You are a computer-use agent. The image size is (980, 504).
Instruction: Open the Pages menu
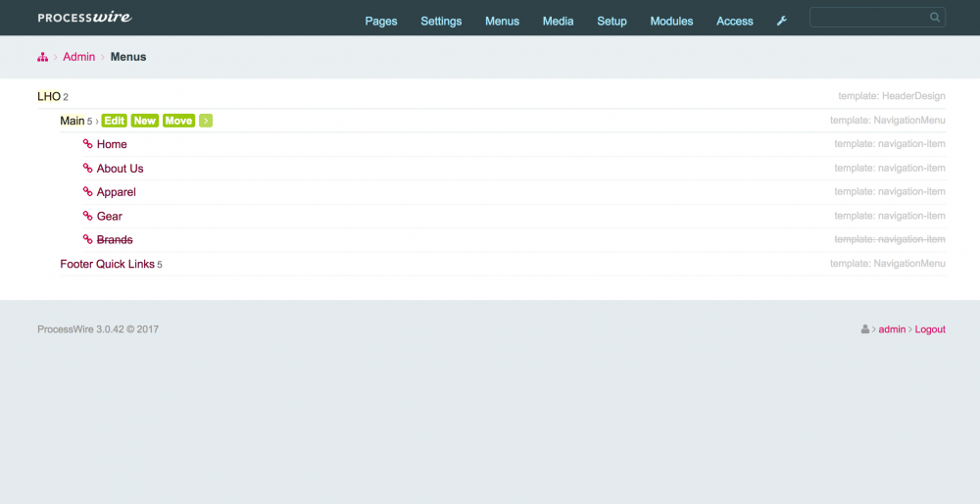(380, 21)
